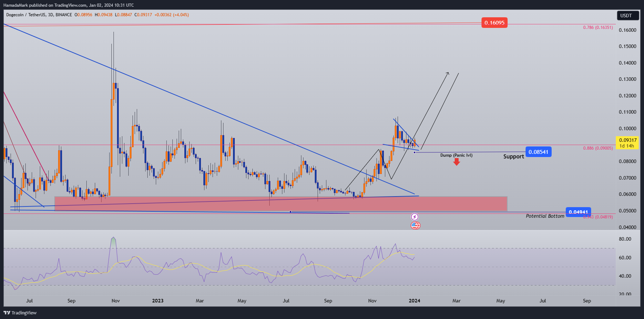Click the red down arrow under Dump label
Screen dimensions: 644x319
point(456,162)
